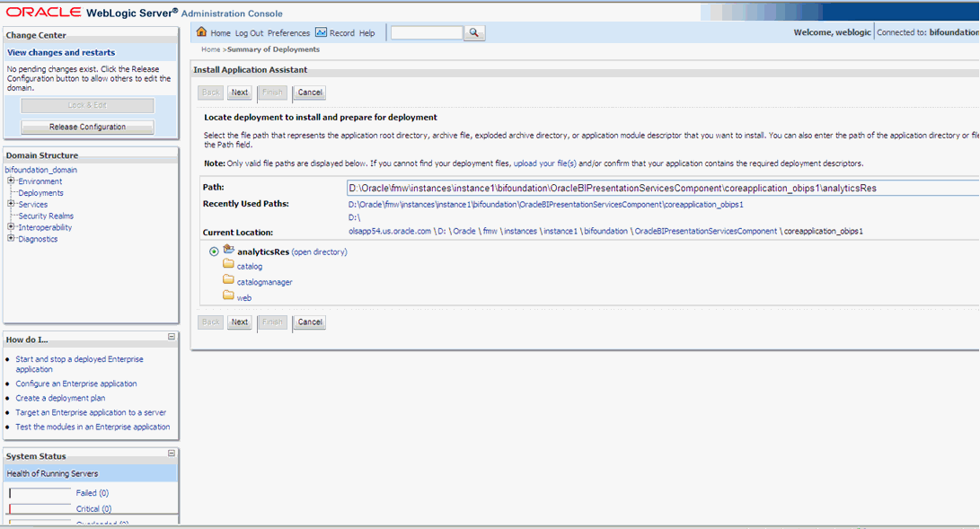The image size is (980, 529).
Task: Click the Environment tree label
Action: pos(40,181)
